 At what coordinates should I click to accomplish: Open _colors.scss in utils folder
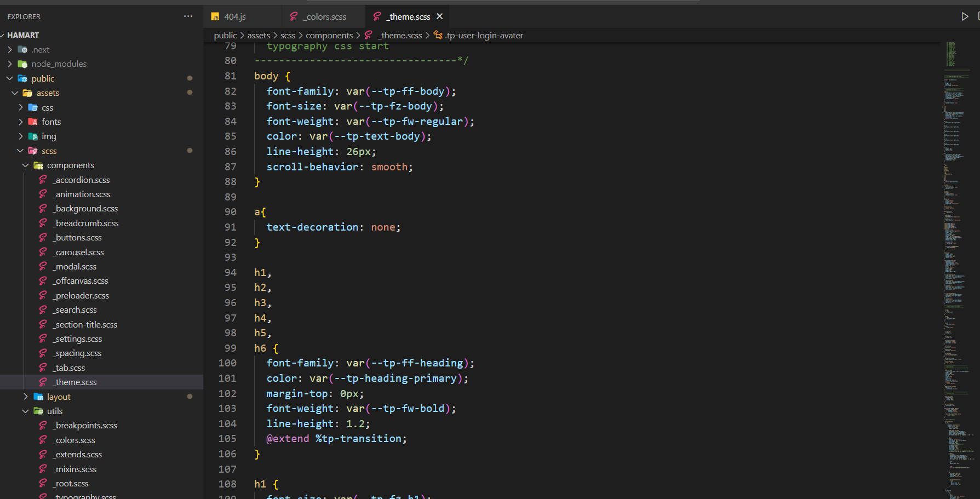click(x=74, y=440)
